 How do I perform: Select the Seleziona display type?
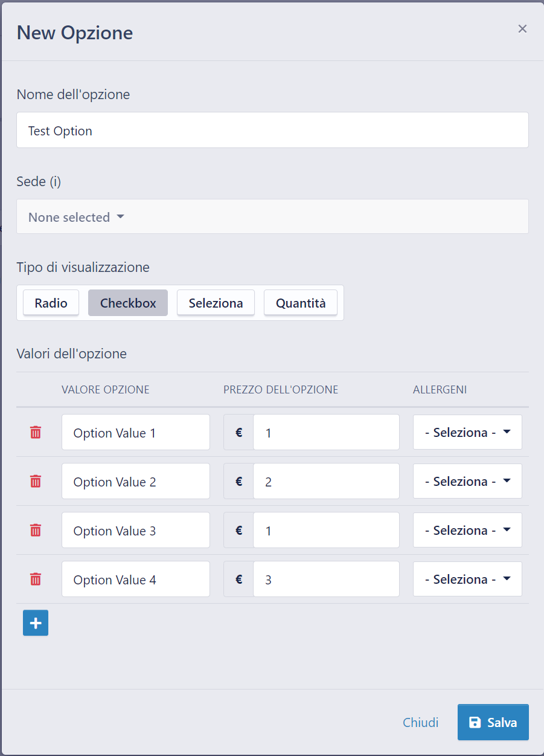[216, 303]
